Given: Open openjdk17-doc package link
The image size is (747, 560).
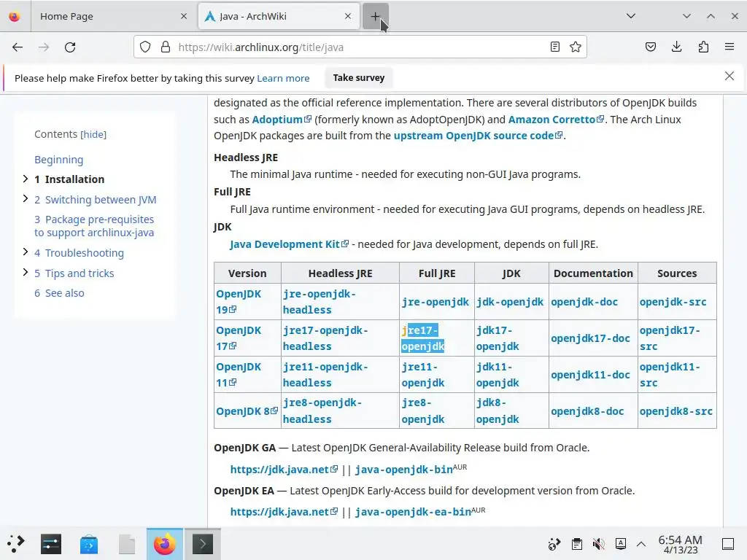Looking at the screenshot, I should point(591,338).
